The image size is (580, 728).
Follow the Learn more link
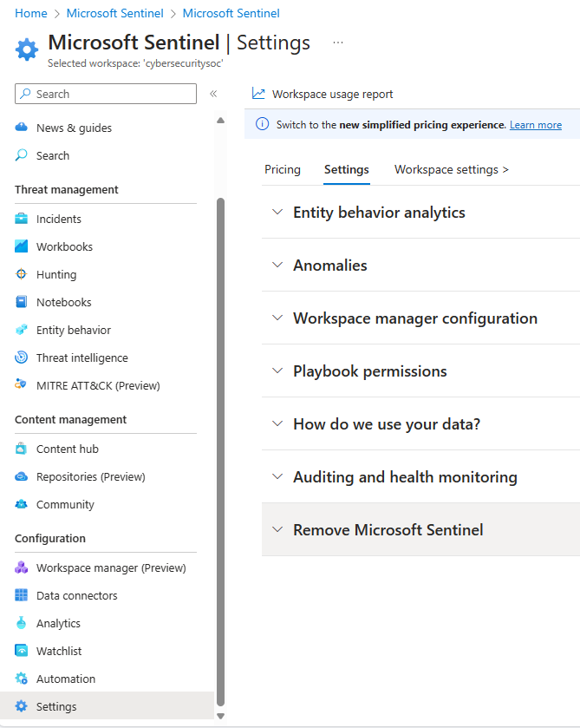coord(536,125)
